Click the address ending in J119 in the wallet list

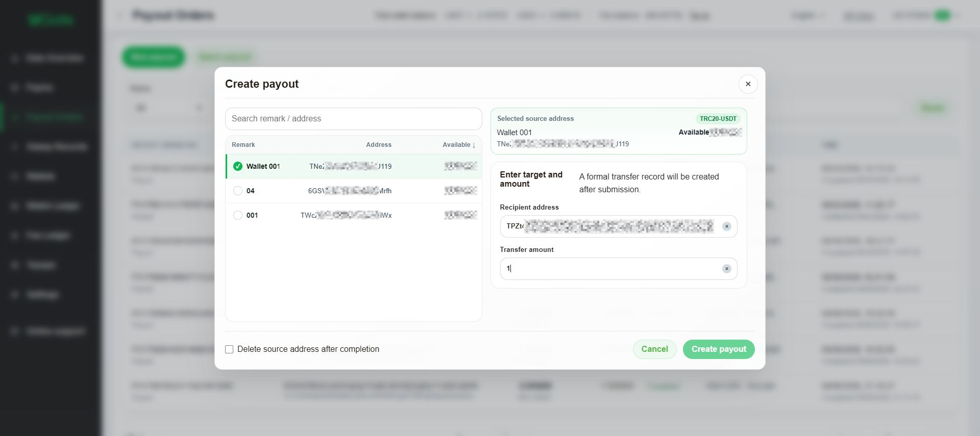click(351, 166)
